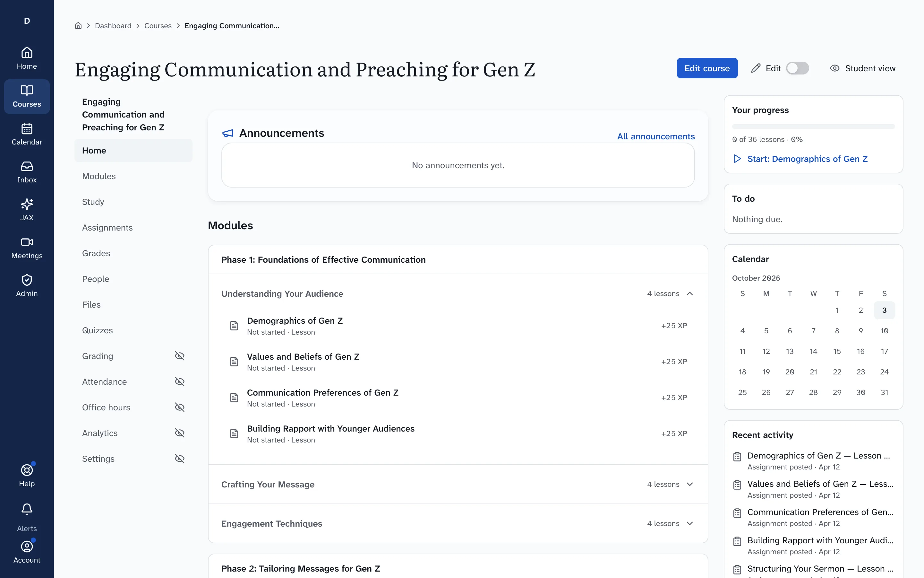Viewport: 924px width, 578px height.
Task: Open the Values and Beliefs of Gen Z lesson
Action: click(x=458, y=362)
